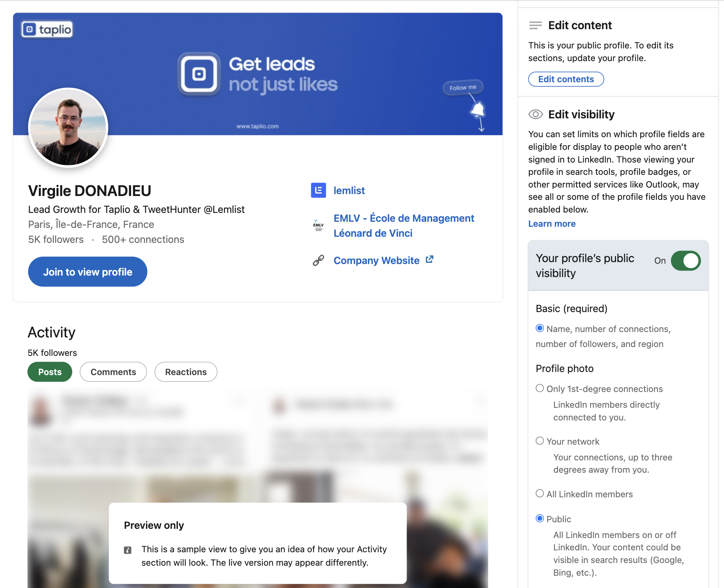This screenshot has height=588, width=724.
Task: Switch to the Posts activity tab
Action: tap(50, 372)
